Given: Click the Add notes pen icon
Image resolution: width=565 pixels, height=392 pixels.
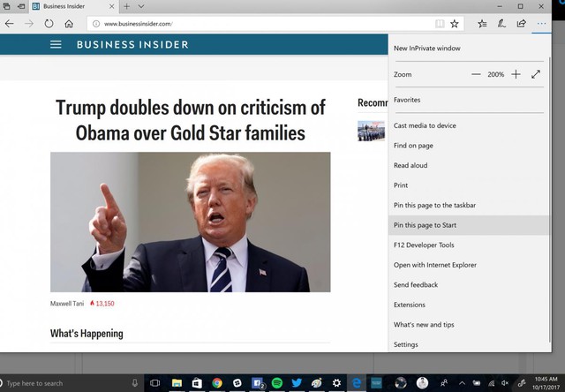Looking at the screenshot, I should 501,24.
